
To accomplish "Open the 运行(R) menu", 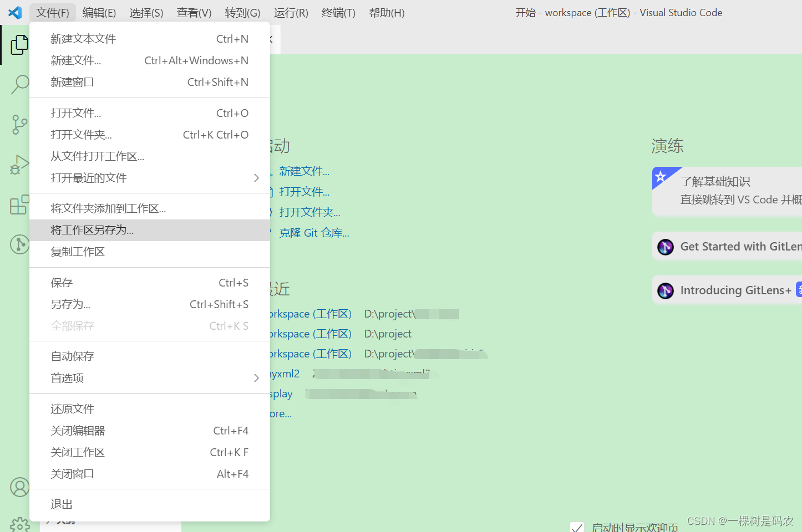I will [291, 13].
